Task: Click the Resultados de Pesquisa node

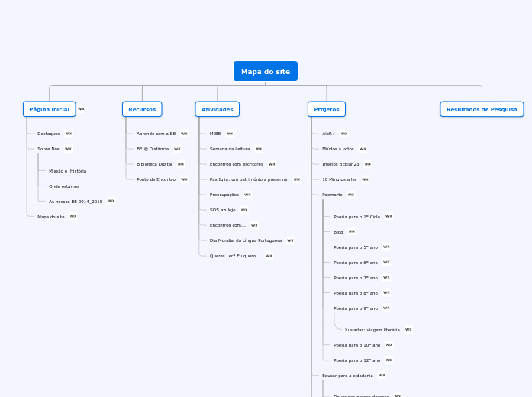Action: pyautogui.click(x=482, y=109)
